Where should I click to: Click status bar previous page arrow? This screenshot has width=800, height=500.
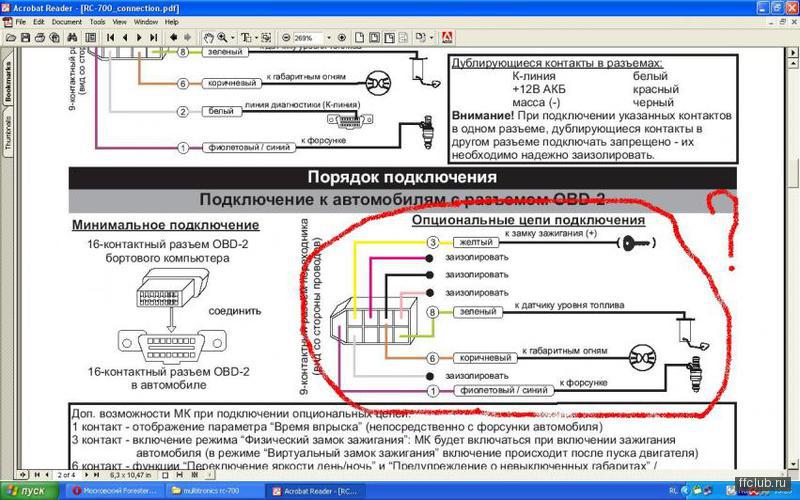point(47,474)
